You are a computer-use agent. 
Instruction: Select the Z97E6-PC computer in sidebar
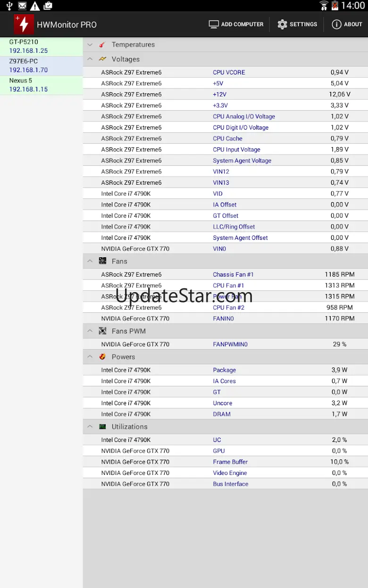42,66
